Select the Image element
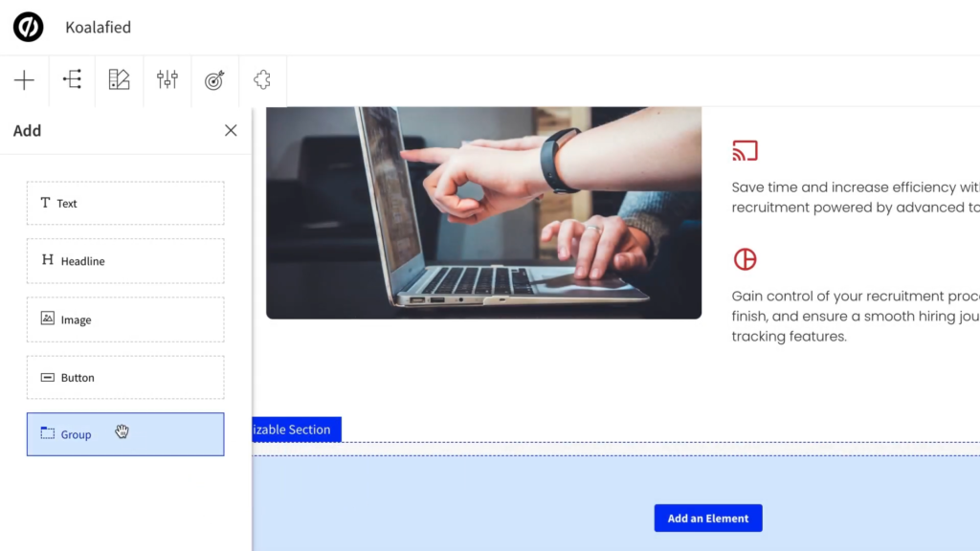The image size is (980, 551). [x=125, y=320]
